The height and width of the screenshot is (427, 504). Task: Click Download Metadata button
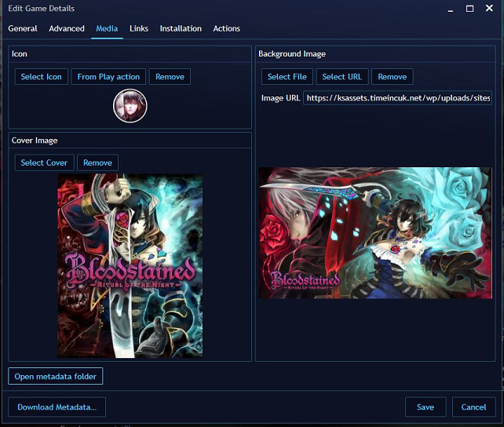coord(57,407)
